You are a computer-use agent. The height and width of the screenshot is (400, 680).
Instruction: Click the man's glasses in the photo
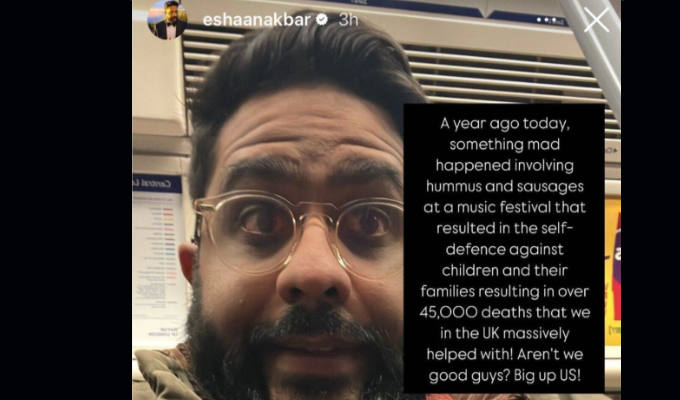pos(299,232)
